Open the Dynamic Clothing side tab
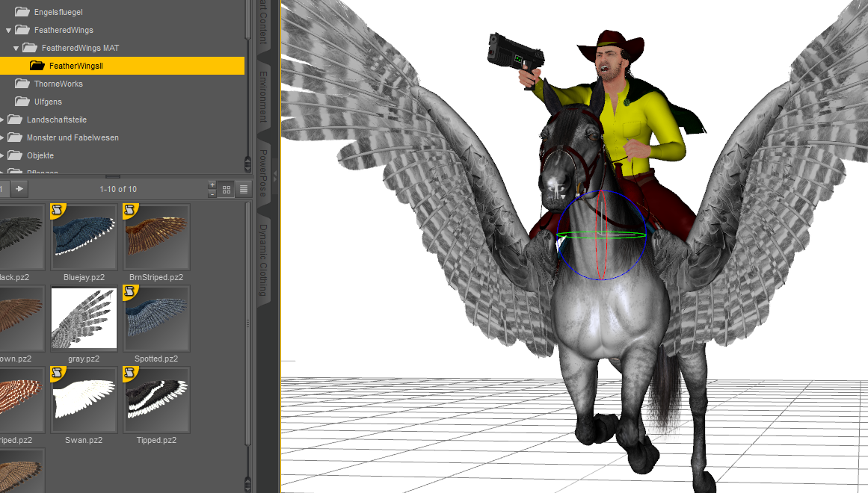The height and width of the screenshot is (493, 868). click(x=263, y=260)
